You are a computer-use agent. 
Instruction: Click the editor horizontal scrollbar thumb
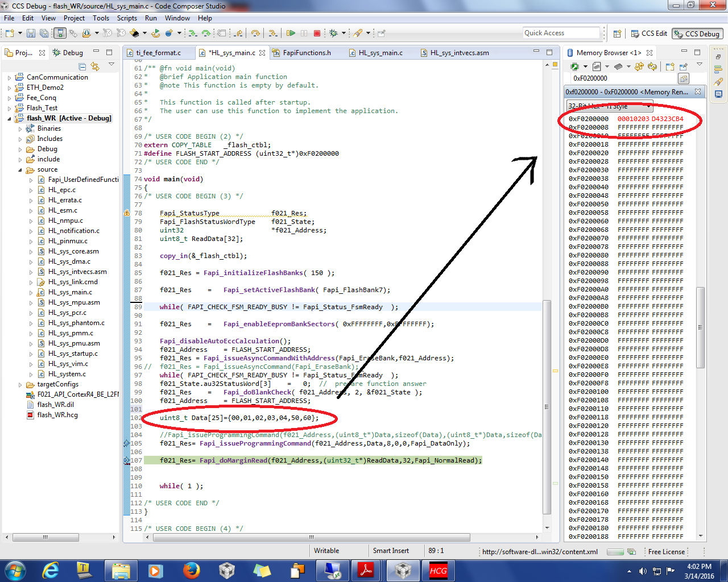(x=310, y=537)
